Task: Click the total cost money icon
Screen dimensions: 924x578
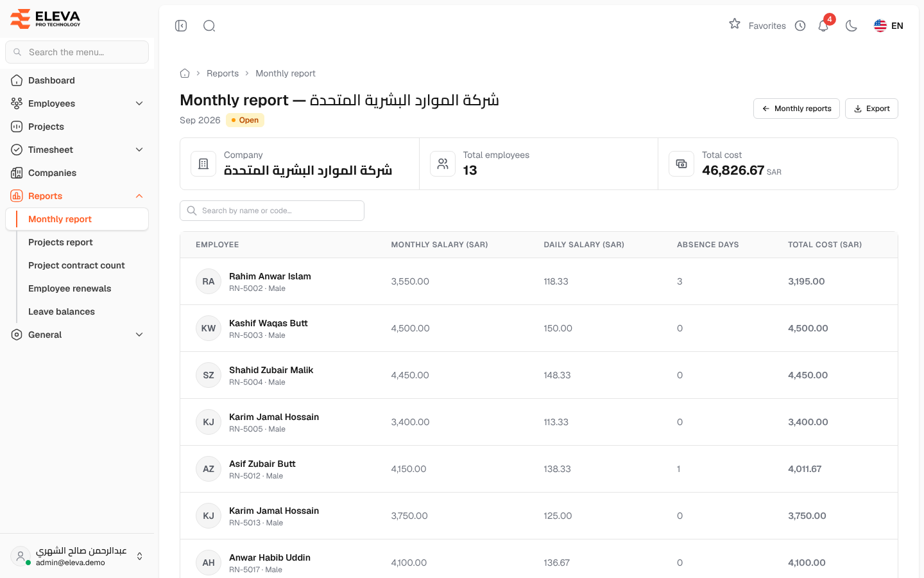Action: click(x=681, y=164)
